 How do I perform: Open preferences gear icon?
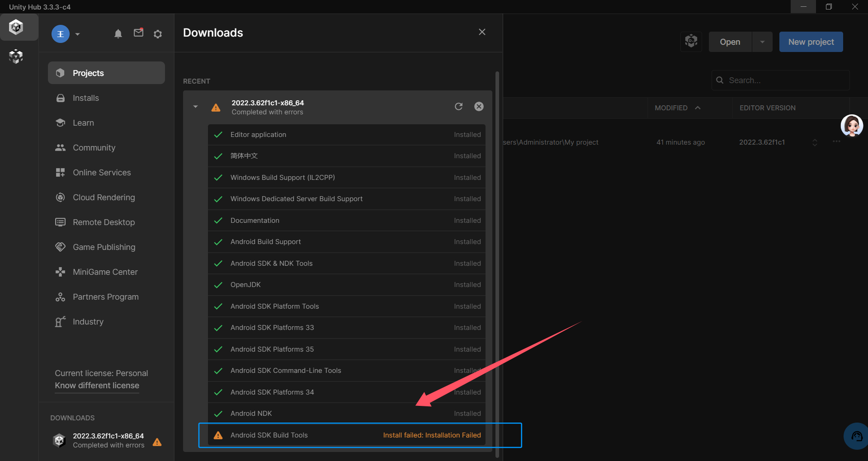pyautogui.click(x=158, y=34)
